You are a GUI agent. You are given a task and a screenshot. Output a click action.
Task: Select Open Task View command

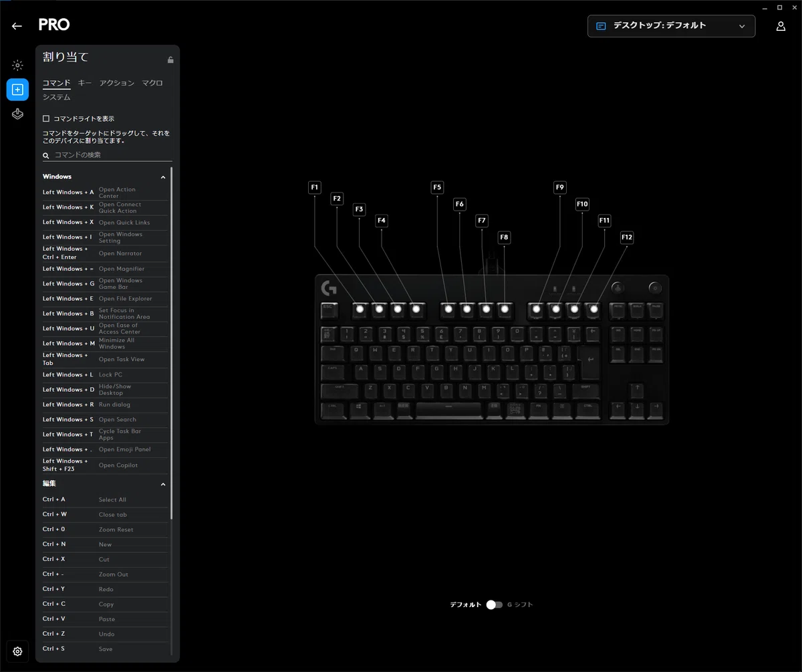click(106, 359)
